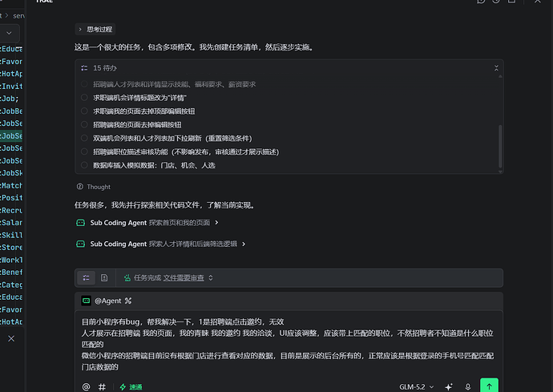Image resolution: width=553 pixels, height=392 pixels.
Task: Select the Skill row in left panel
Action: tap(11, 235)
